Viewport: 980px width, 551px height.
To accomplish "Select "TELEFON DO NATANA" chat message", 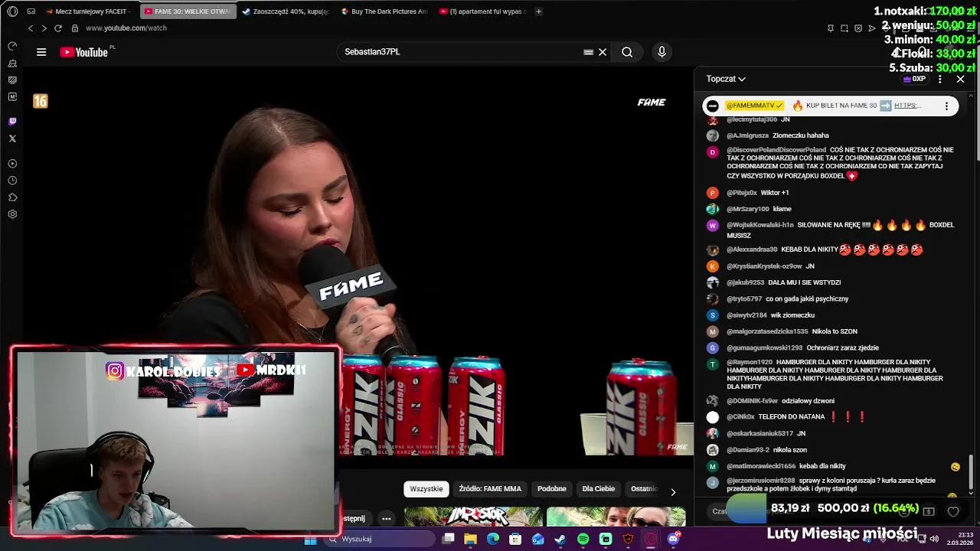I will (792, 417).
